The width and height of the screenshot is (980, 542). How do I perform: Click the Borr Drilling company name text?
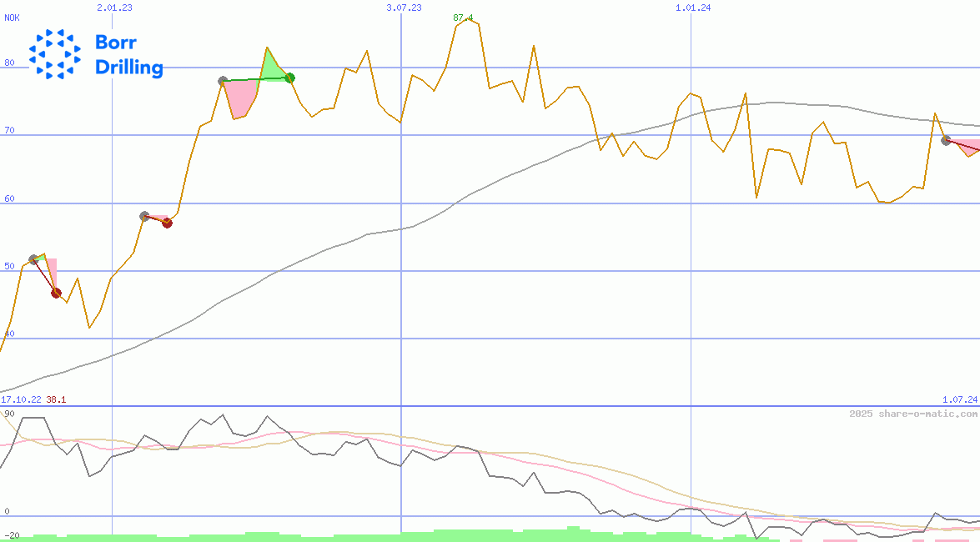(128, 55)
